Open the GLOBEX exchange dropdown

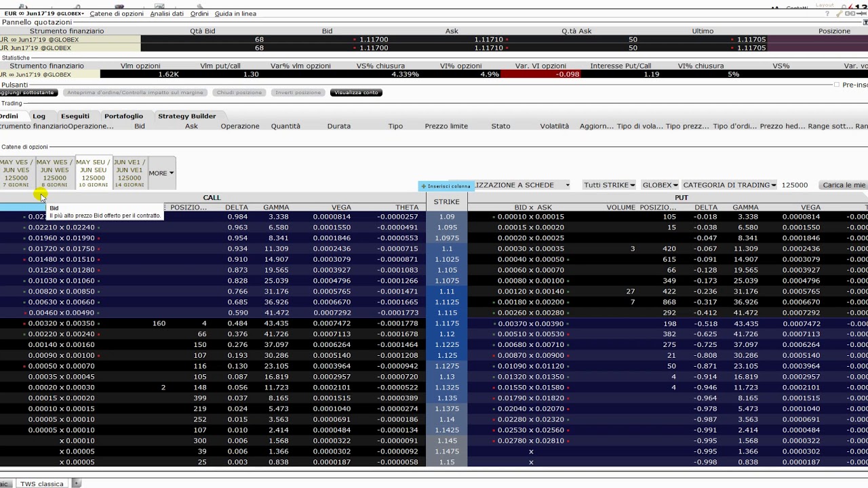[x=660, y=185]
